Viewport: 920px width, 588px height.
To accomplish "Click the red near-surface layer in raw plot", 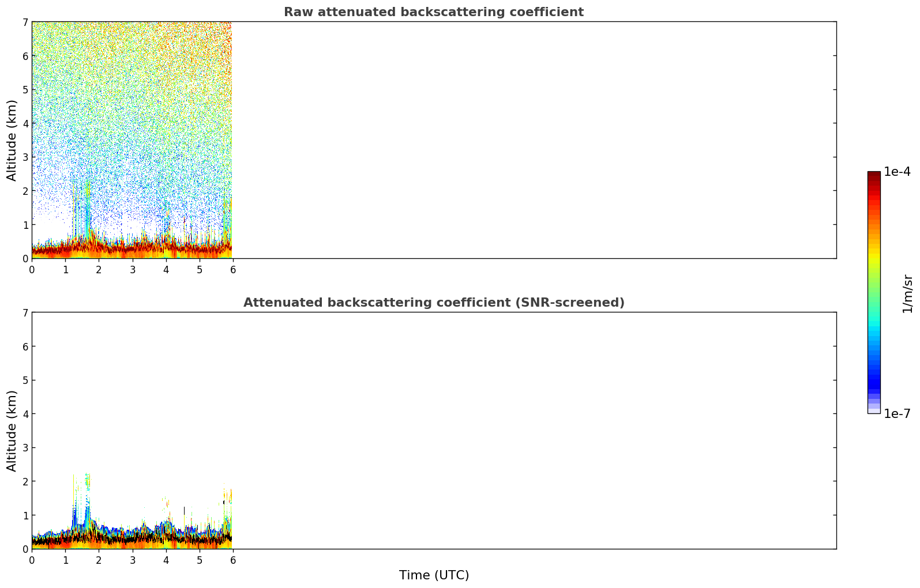I will click(x=132, y=250).
